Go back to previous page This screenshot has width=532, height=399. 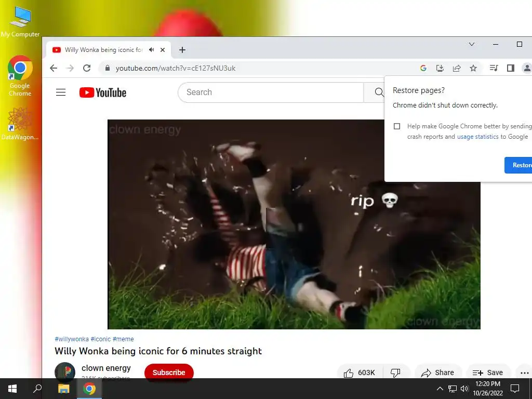54,68
